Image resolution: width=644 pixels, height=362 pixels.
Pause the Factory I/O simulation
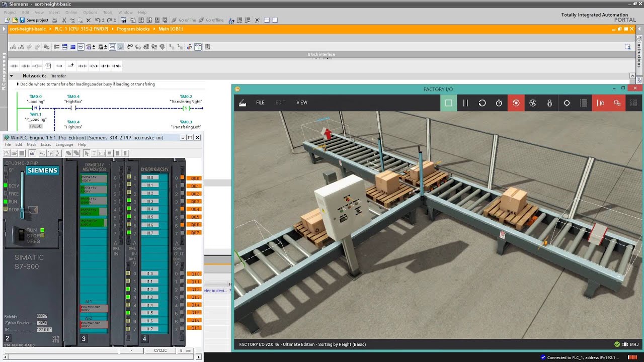[x=465, y=103]
